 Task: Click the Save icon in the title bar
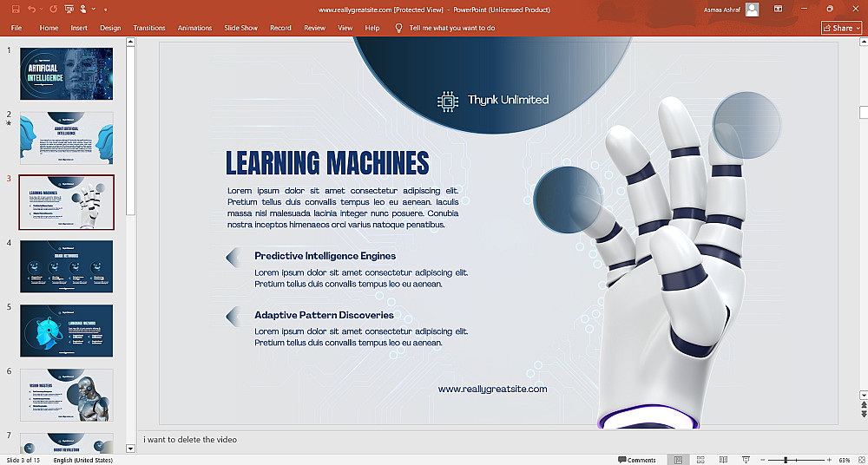(x=16, y=9)
